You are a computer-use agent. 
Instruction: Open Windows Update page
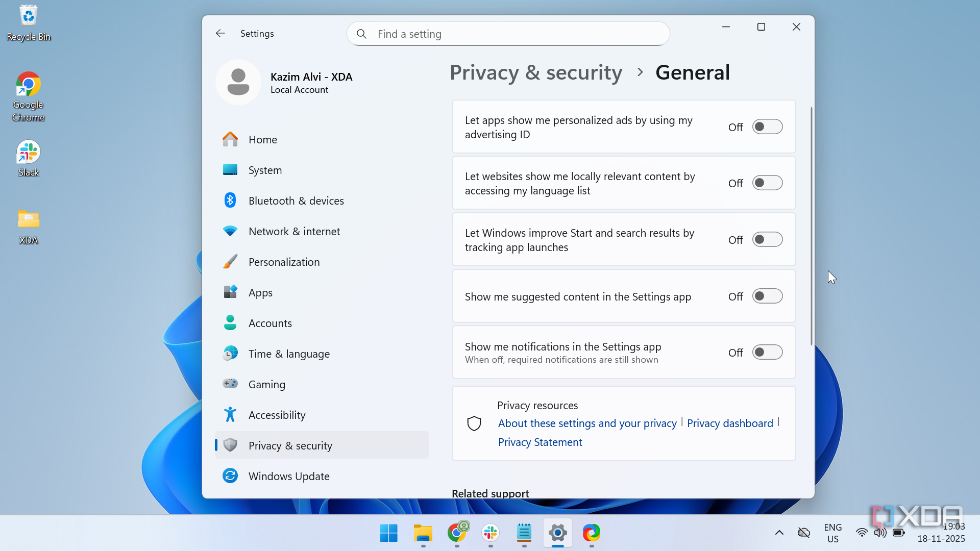point(288,477)
